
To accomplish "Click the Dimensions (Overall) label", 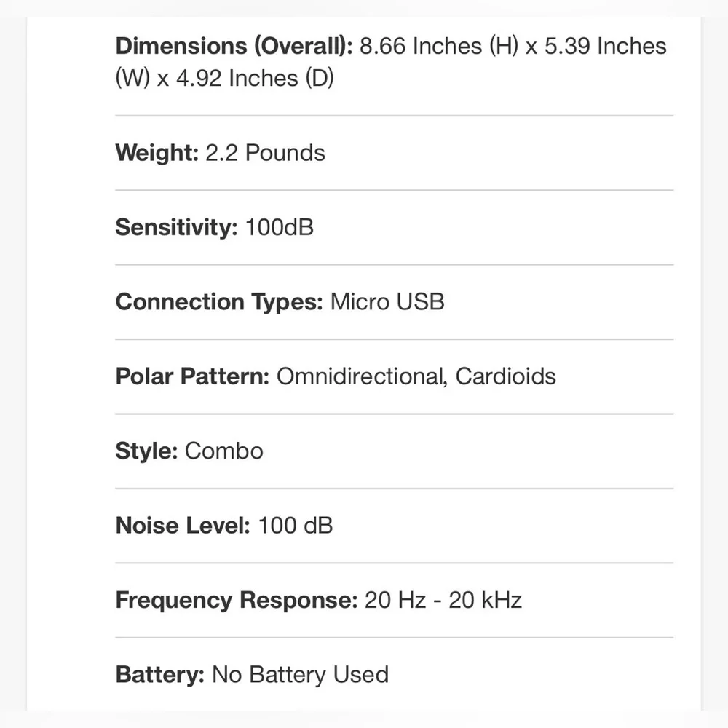I will click(x=234, y=47).
